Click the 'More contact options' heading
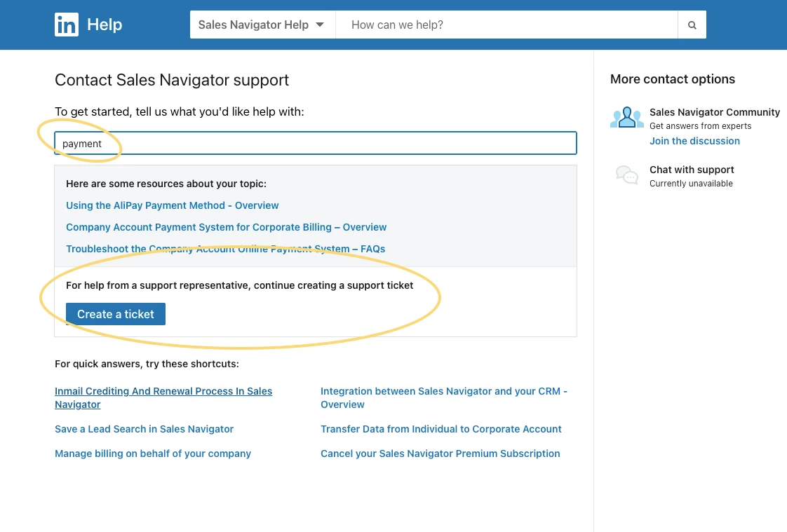The image size is (787, 532). [673, 79]
